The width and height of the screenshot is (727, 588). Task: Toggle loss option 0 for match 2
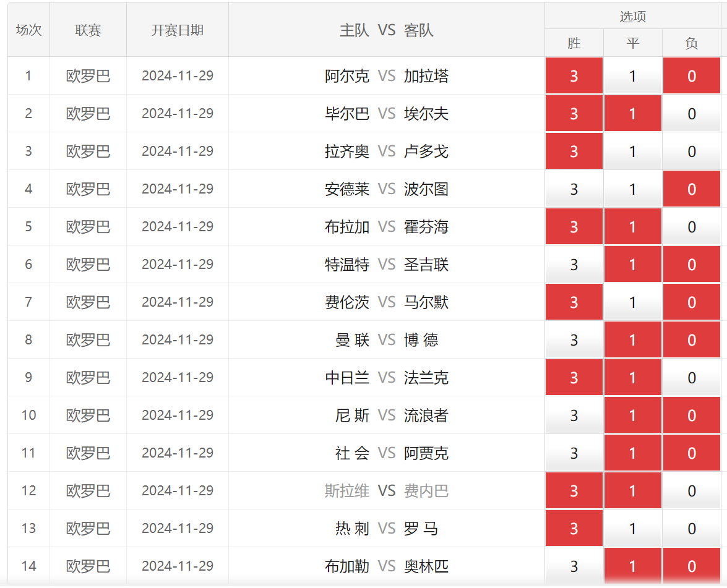coord(691,114)
